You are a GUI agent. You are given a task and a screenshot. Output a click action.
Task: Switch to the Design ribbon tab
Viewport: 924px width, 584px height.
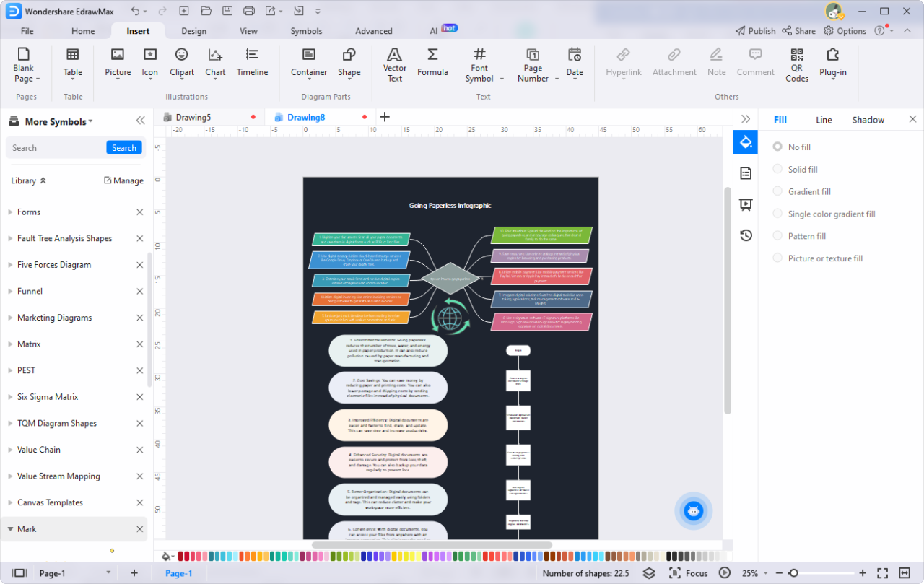(193, 31)
